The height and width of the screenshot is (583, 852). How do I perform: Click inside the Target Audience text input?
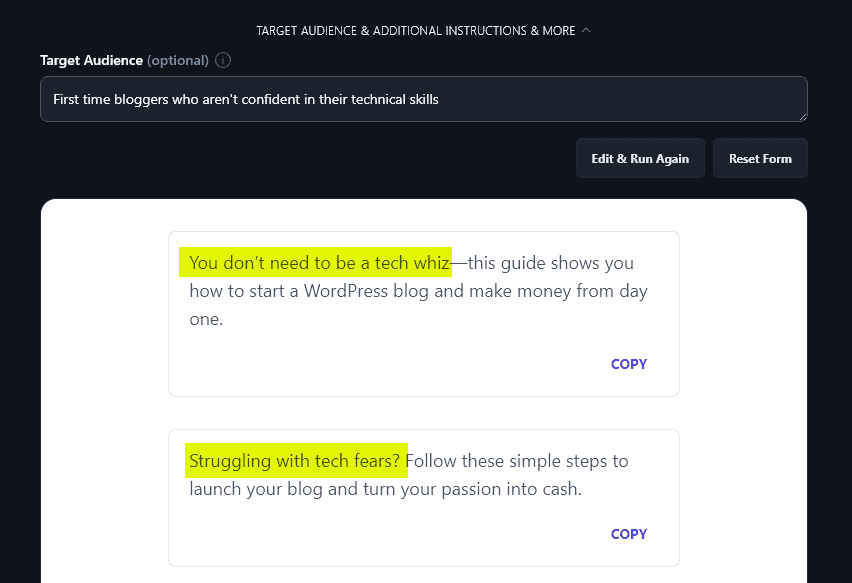coord(423,99)
